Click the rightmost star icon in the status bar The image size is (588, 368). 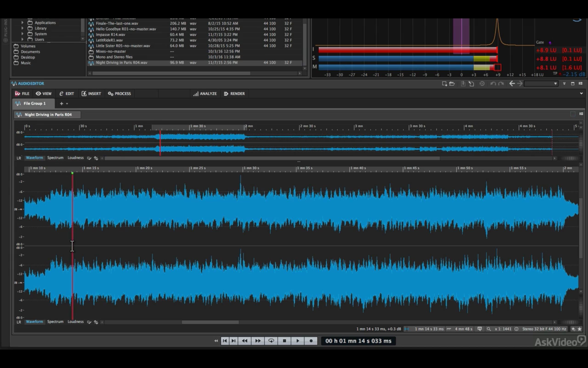580,329
